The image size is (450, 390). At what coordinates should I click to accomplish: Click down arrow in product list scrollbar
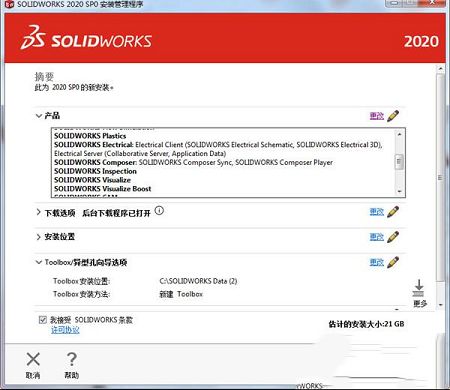pyautogui.click(x=399, y=191)
